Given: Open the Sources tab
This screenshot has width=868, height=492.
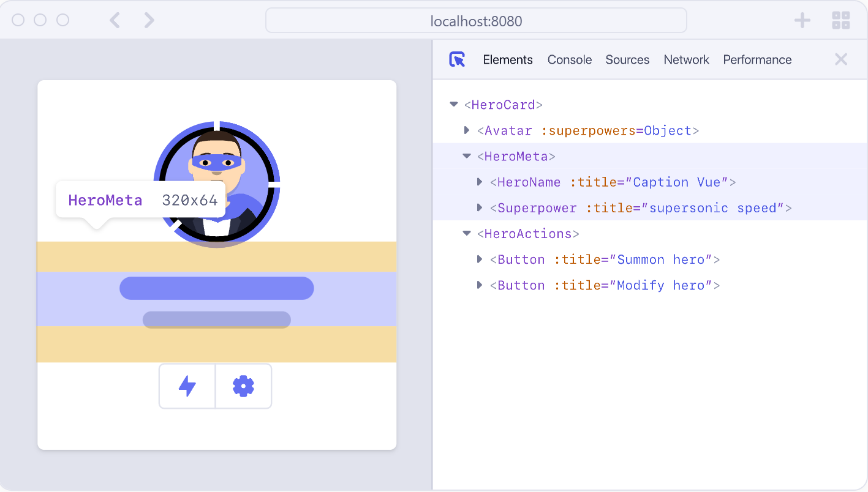Looking at the screenshot, I should (627, 59).
